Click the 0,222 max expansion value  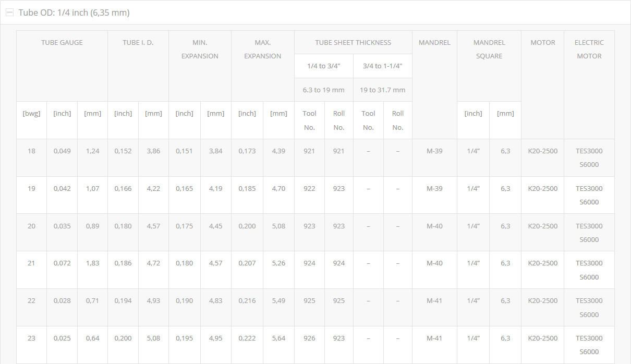[x=247, y=338]
